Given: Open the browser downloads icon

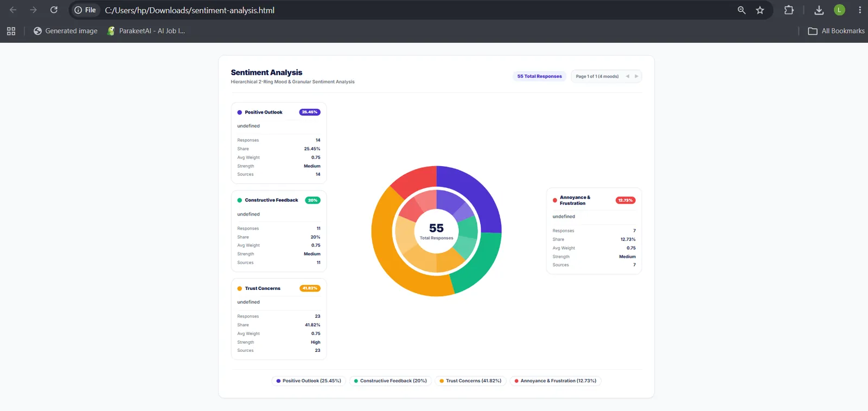Looking at the screenshot, I should coord(819,10).
